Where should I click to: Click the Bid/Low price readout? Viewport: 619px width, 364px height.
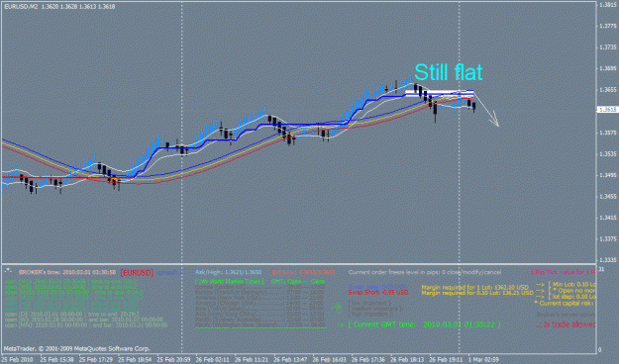coord(304,272)
